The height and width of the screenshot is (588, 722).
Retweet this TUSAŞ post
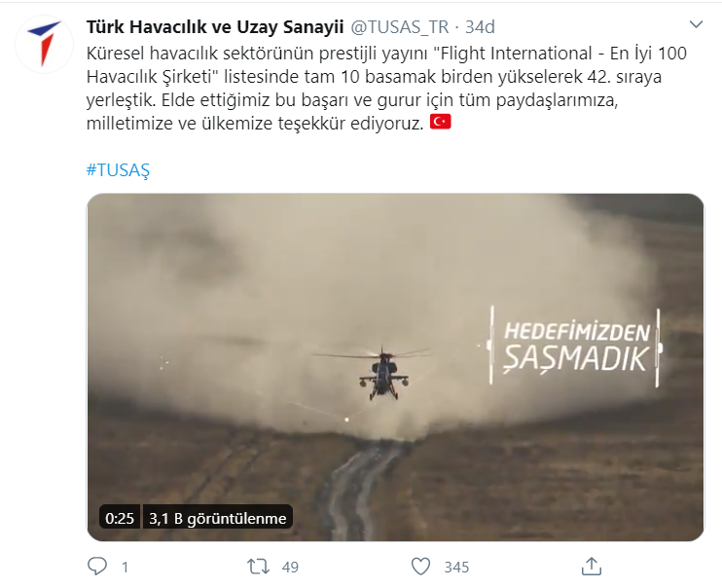point(258,567)
